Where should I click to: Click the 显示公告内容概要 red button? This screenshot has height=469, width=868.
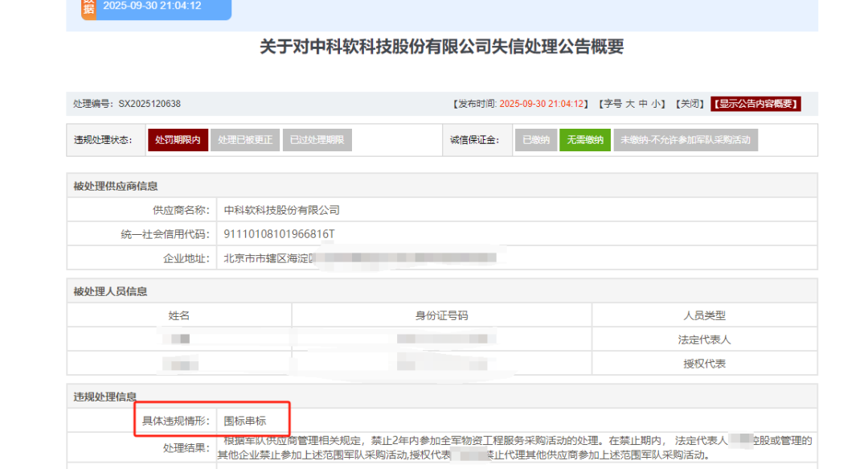[755, 104]
